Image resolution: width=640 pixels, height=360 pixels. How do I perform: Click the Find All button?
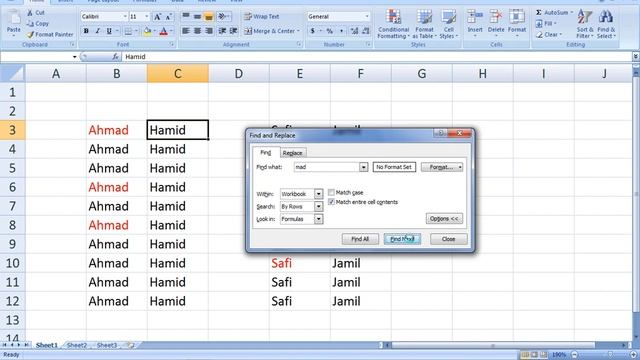point(360,239)
